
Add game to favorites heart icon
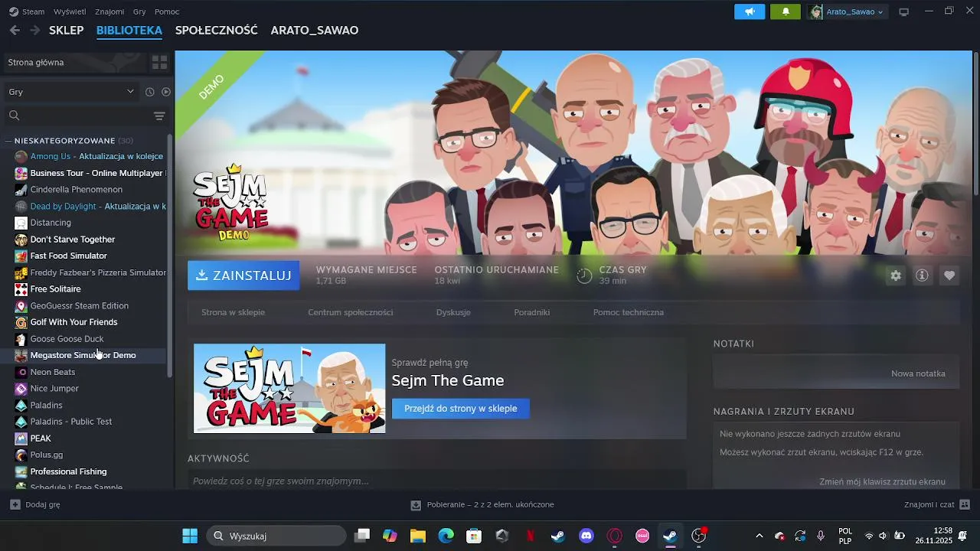(x=949, y=275)
